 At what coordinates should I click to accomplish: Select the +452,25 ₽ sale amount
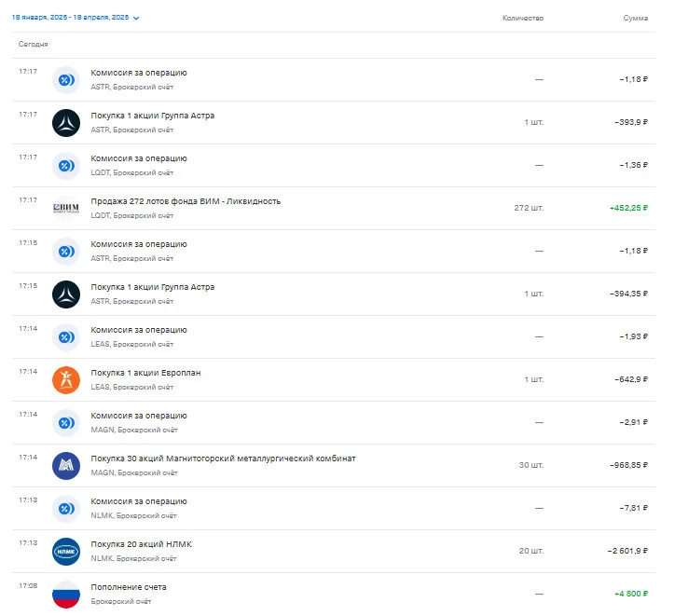(628, 208)
